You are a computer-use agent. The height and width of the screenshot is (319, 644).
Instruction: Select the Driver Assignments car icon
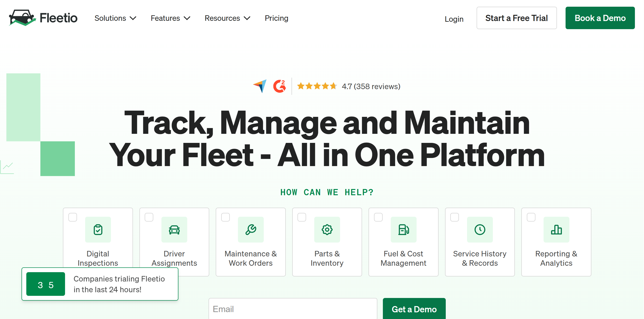(174, 230)
